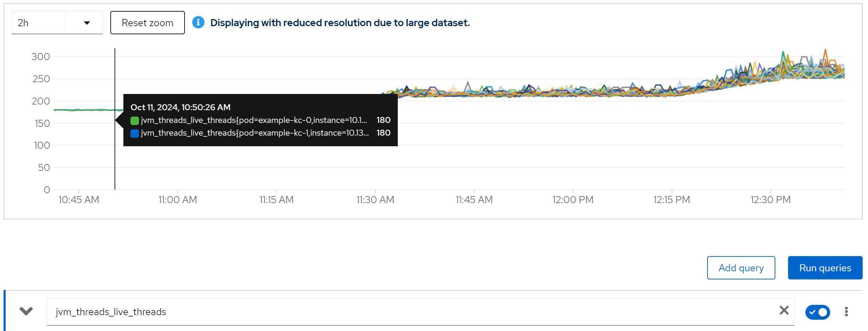Click the blue info icon beside resolution notice
Viewport: 868px width, 331px height.
198,23
